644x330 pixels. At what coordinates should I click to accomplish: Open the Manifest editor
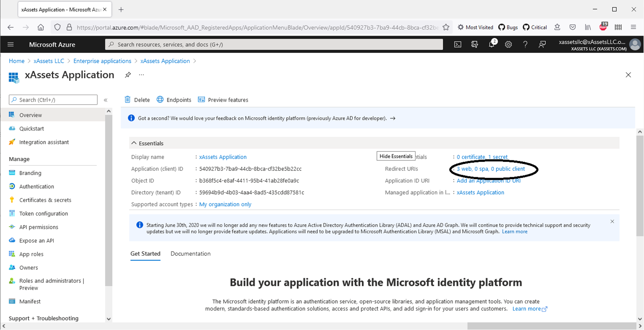[30, 301]
